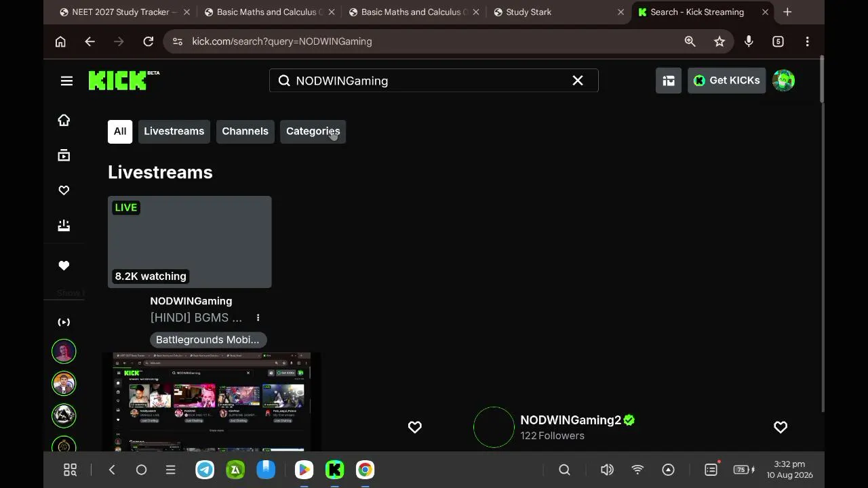Open the browser three-dot menu
Screen dimensions: 868x488
[x=807, y=41]
